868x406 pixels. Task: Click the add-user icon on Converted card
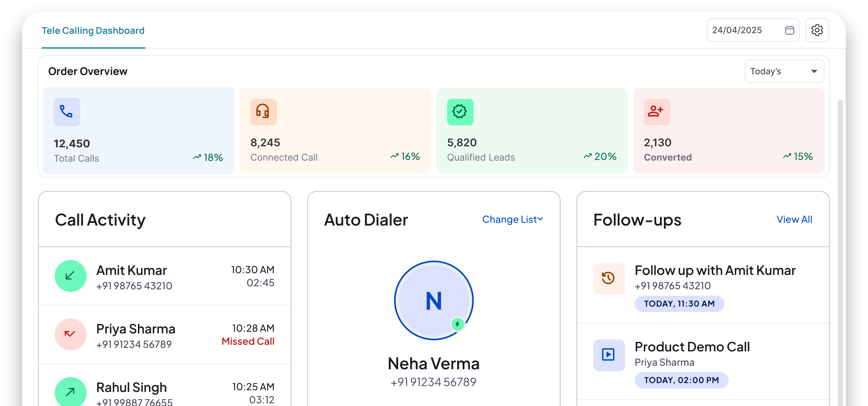[657, 112]
